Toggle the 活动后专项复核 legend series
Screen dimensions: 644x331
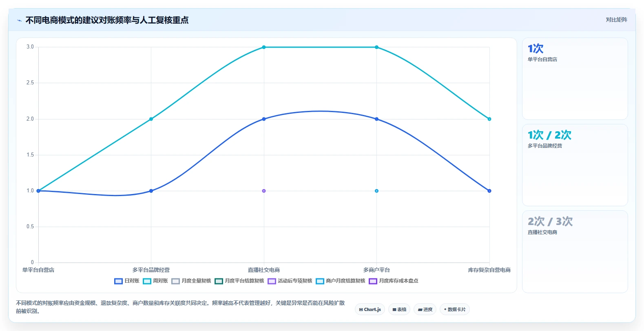point(290,281)
